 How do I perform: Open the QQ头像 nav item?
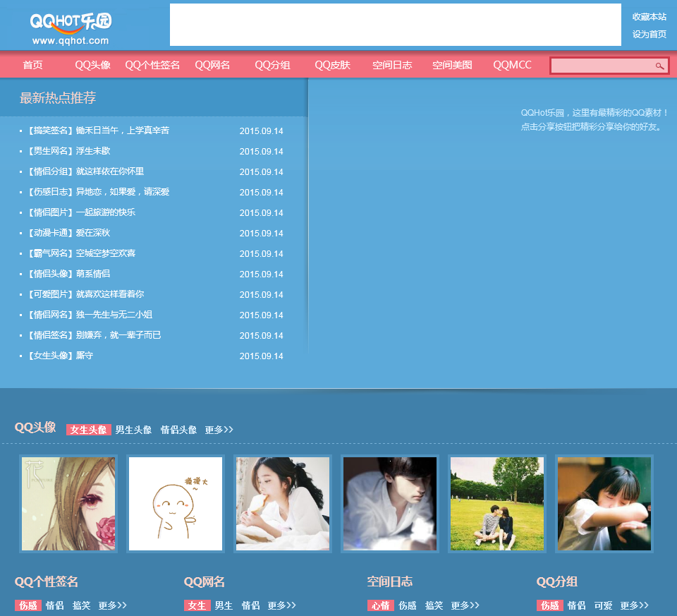click(x=93, y=65)
